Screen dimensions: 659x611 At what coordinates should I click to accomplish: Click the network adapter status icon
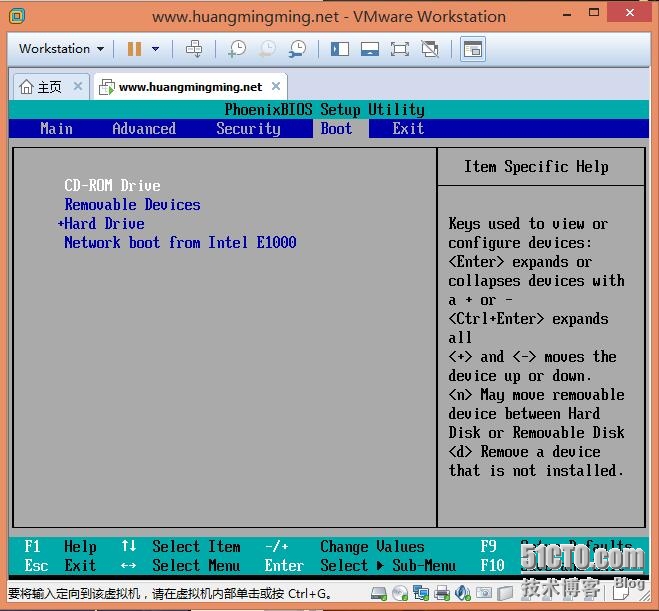421,593
